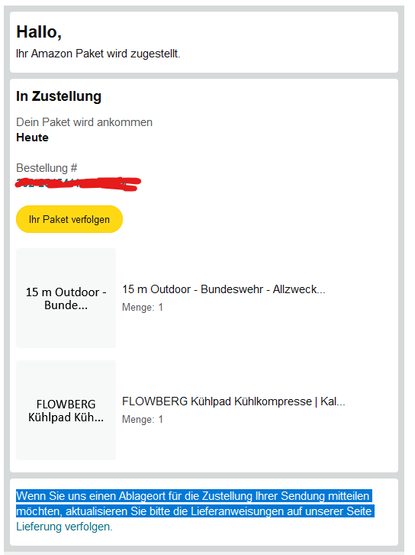Screen dimensions: 415x555
Task: Click product title 15 m Outdoor - Bundeswehr
Action: pos(224,289)
